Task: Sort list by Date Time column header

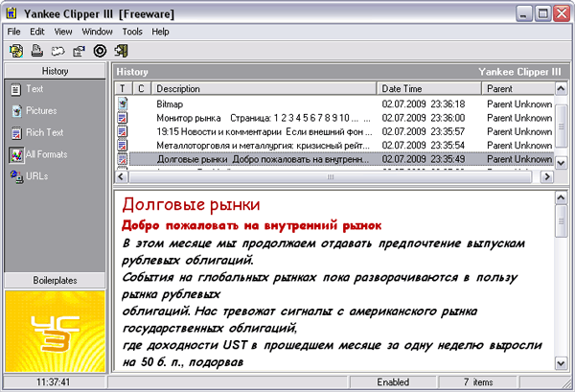Action: (x=429, y=89)
